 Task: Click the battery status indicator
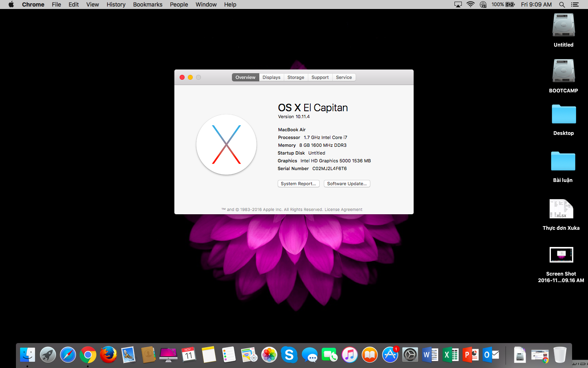click(x=503, y=4)
